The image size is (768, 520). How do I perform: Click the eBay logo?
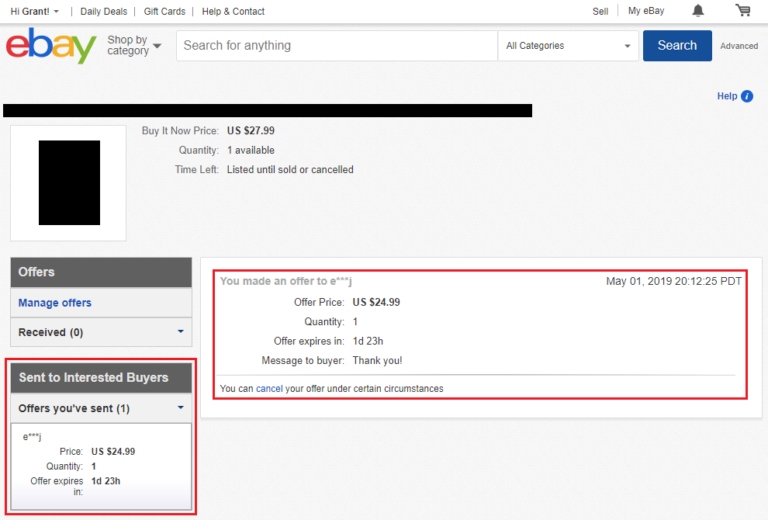coord(51,46)
